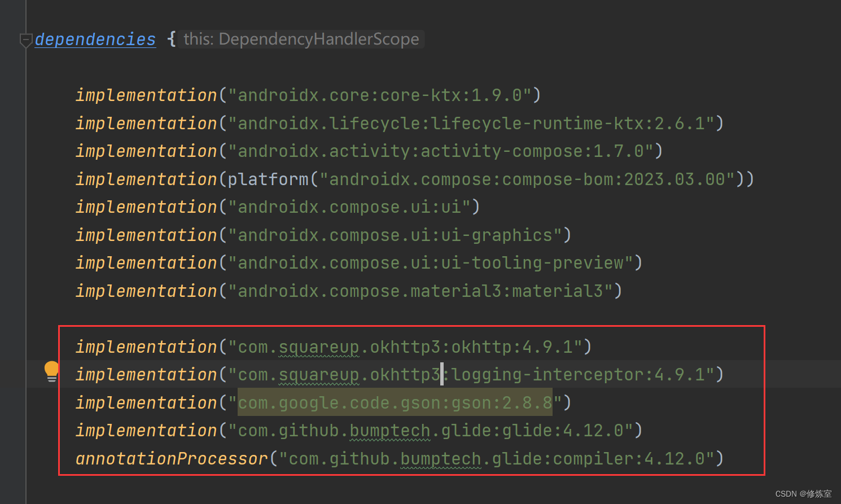Click the bumptech underlined word in glide line
This screenshot has width=841, height=504.
389,430
